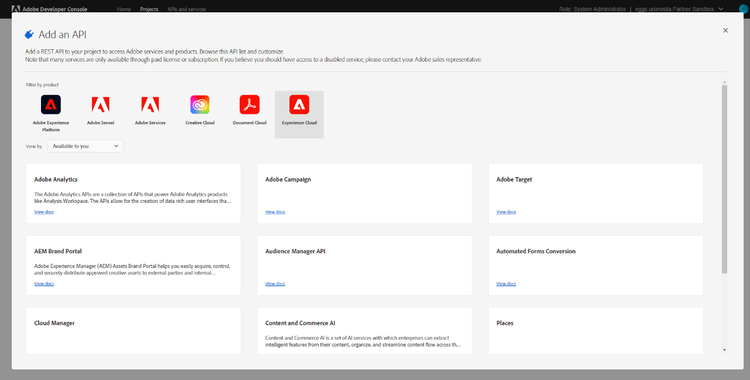Select the Places API card
Image resolution: width=750 pixels, height=380 pixels.
pyautogui.click(x=596, y=331)
